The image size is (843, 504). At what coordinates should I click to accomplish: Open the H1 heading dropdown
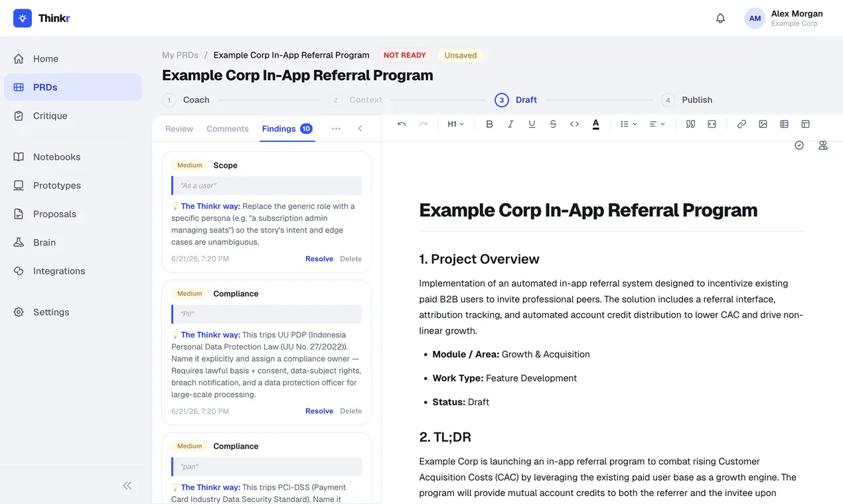[456, 124]
